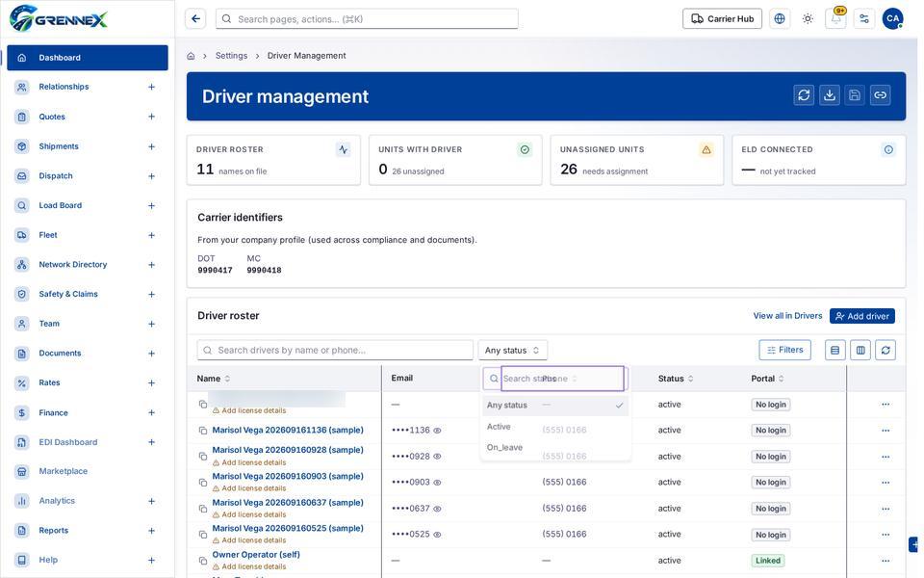Download from the Driver management header
The width and height of the screenshot is (924, 578).
pyautogui.click(x=829, y=95)
